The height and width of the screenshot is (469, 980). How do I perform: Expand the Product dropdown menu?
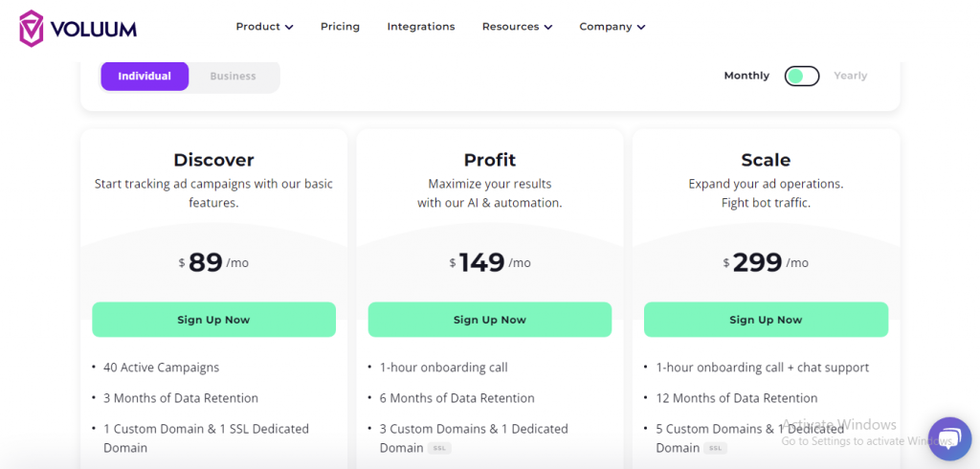tap(264, 27)
